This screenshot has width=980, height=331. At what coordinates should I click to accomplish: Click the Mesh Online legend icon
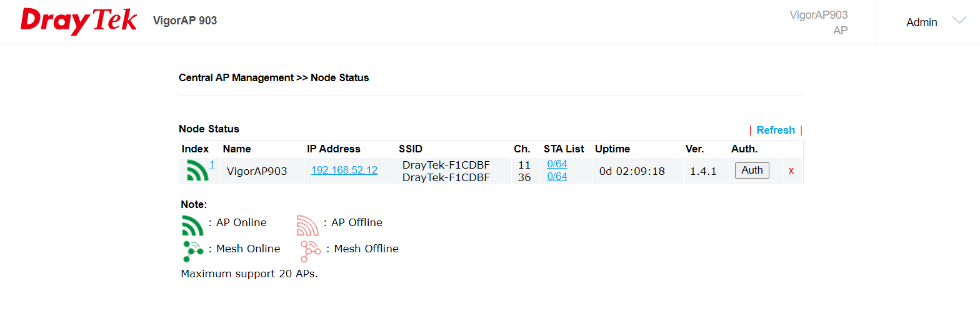pos(192,250)
